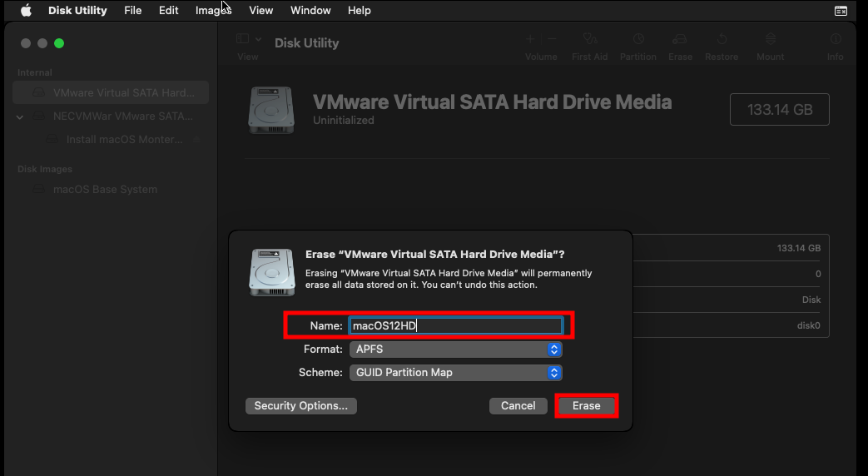Viewport: 868px width, 476px height.
Task: Select Install macOS Monterey volume in sidebar
Action: [111, 140]
